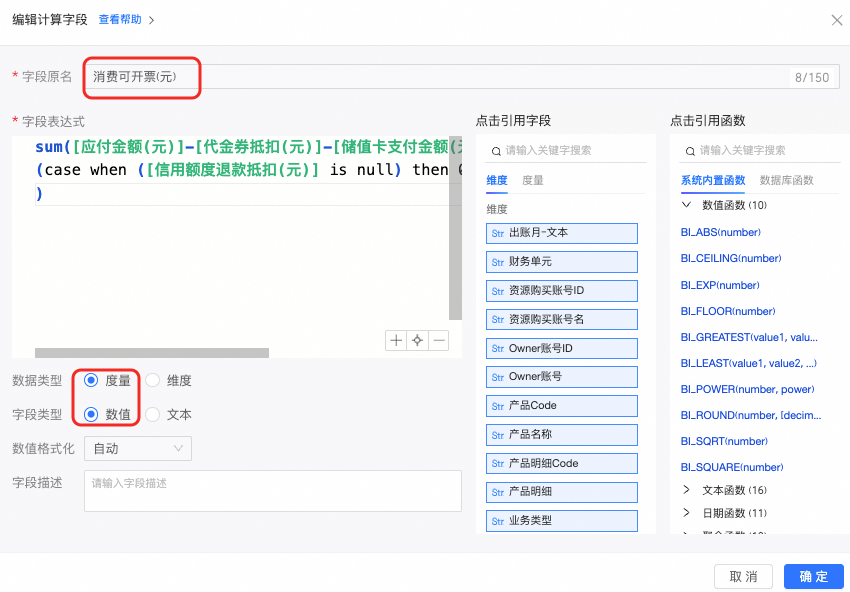Insert the BI_EXP(number) function

(x=720, y=285)
